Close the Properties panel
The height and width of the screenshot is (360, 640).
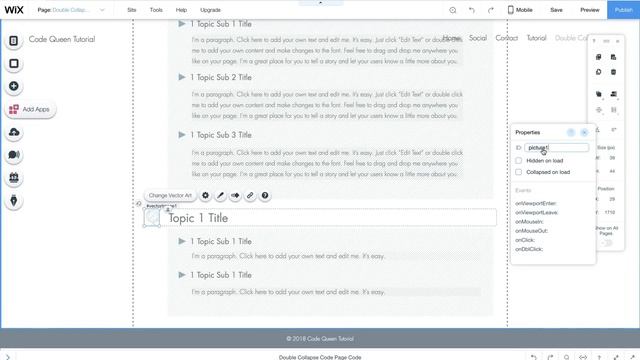click(x=584, y=132)
